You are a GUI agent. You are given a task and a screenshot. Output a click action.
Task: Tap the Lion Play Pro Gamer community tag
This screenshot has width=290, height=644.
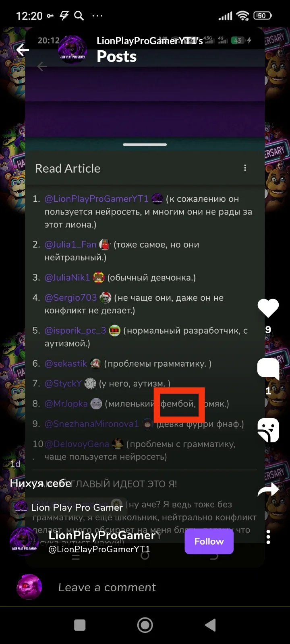click(68, 508)
